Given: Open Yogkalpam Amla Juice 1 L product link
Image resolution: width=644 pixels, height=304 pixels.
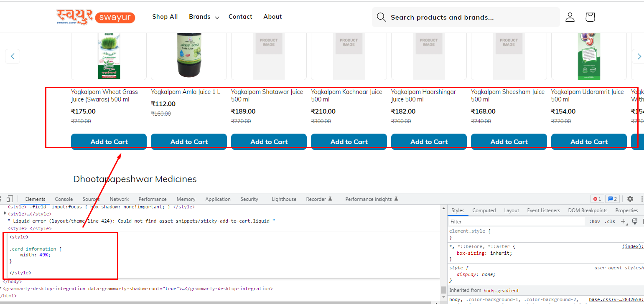Looking at the screenshot, I should pyautogui.click(x=186, y=92).
